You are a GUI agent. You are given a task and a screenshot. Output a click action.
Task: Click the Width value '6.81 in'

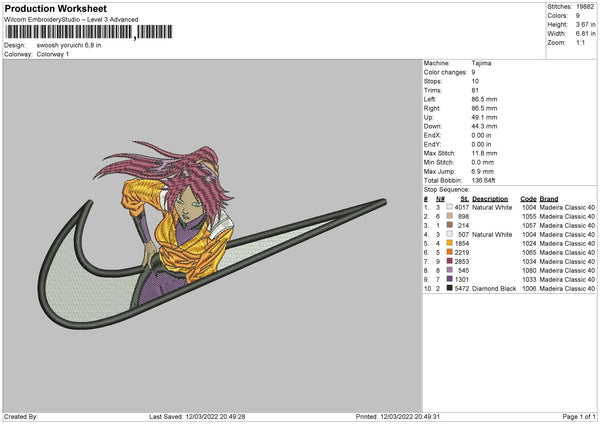pyautogui.click(x=585, y=34)
